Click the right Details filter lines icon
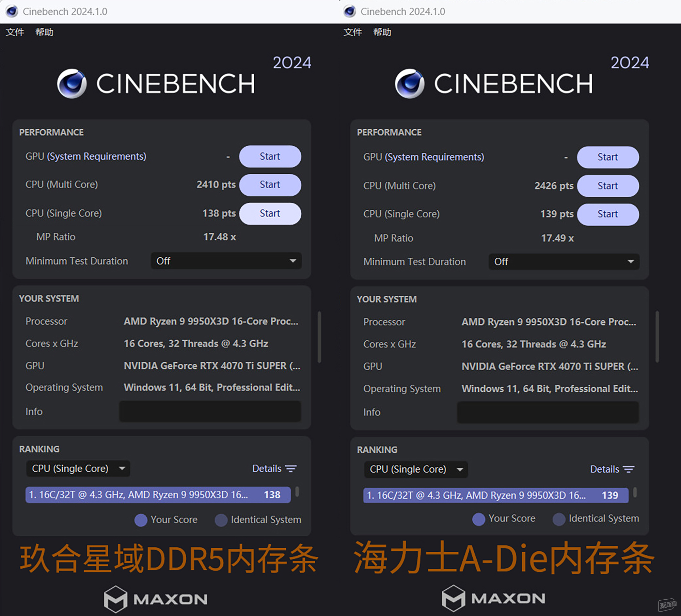 coord(629,469)
